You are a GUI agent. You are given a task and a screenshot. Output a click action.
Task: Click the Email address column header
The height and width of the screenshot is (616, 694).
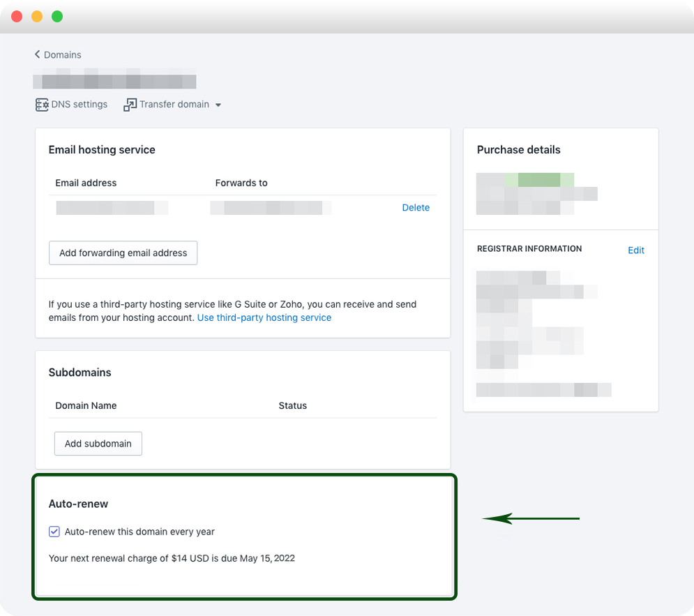point(86,183)
